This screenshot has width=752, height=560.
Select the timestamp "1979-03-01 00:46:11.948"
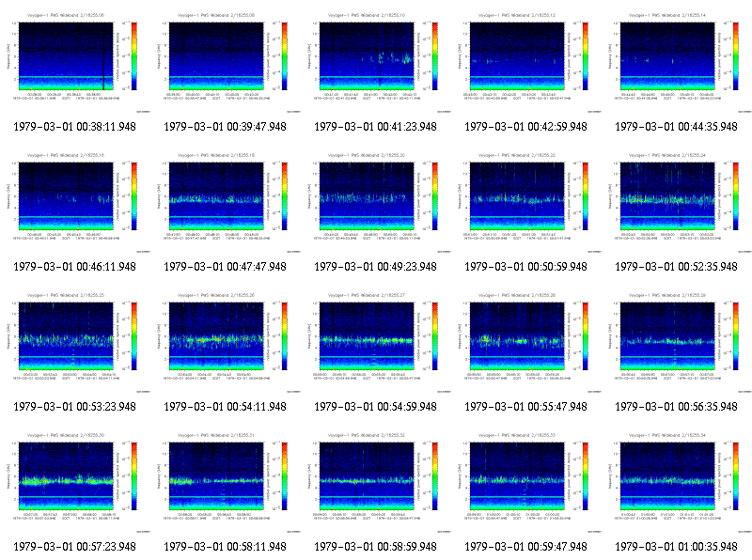(x=75, y=267)
